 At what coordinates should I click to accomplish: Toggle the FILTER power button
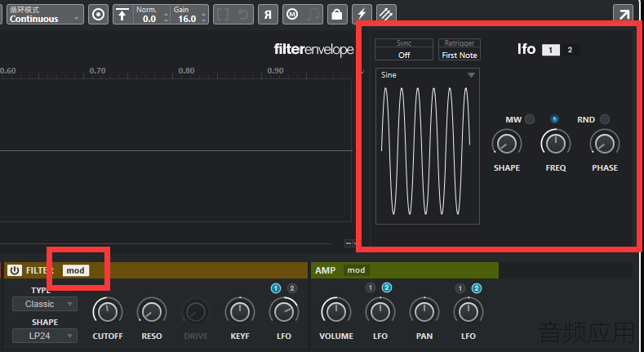tap(15, 270)
